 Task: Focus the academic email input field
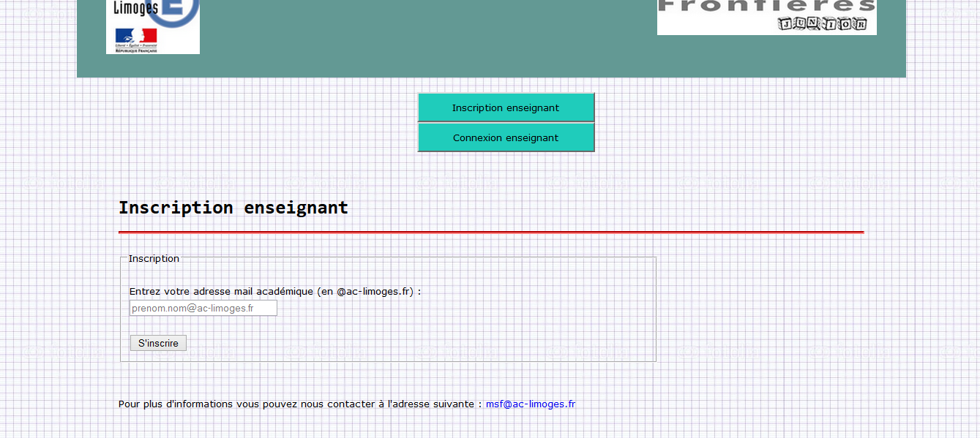(x=203, y=308)
